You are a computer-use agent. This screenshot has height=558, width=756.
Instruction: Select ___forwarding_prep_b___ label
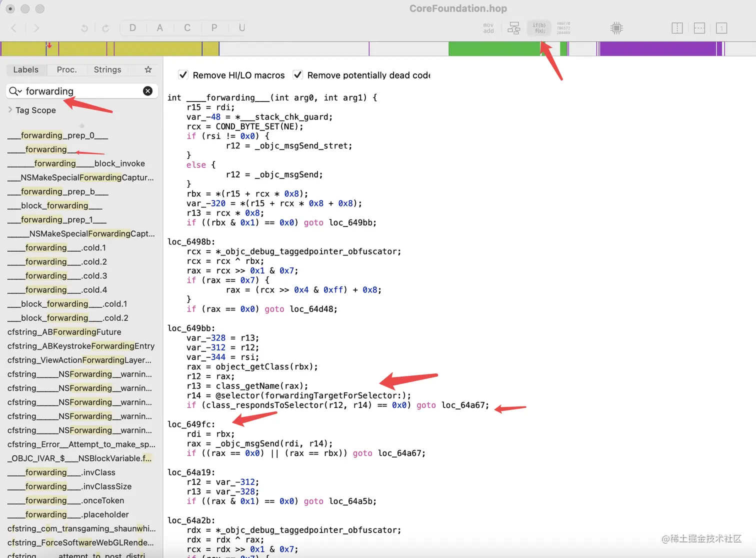click(x=58, y=191)
